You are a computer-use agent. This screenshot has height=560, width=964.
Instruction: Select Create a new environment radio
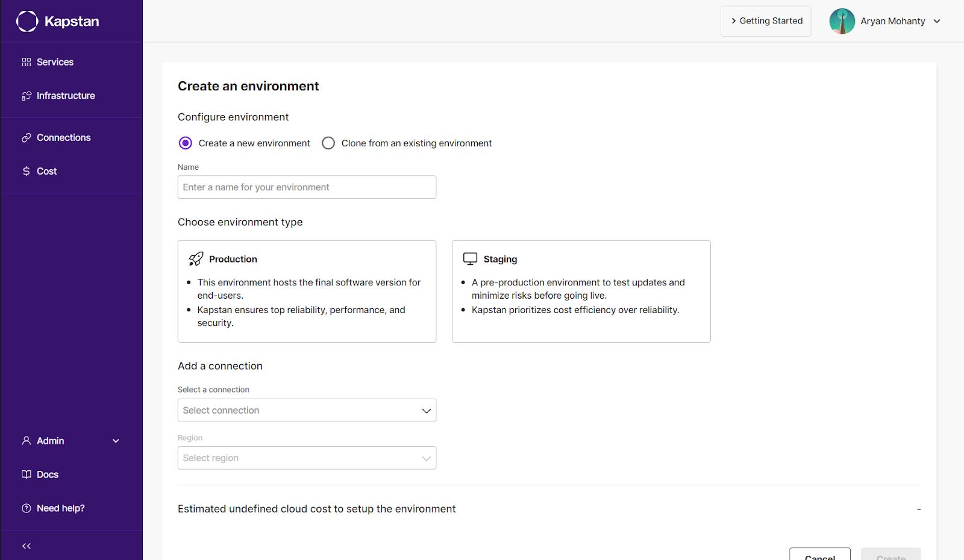coord(186,143)
